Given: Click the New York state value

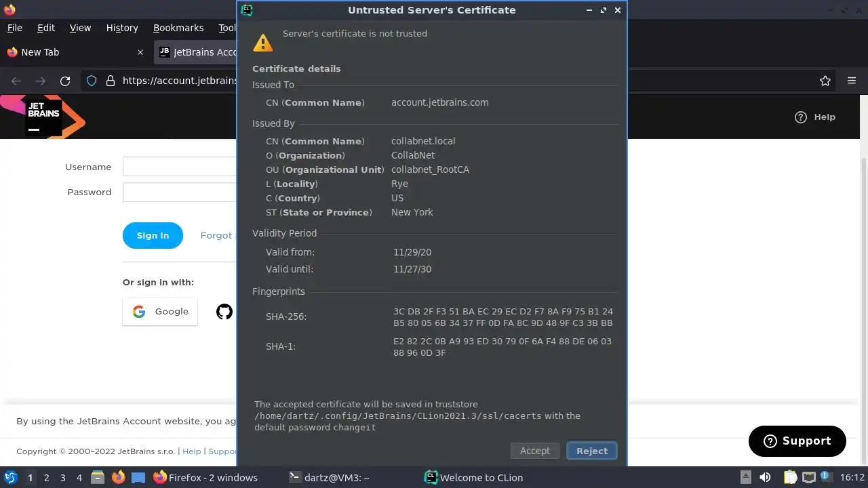Looking at the screenshot, I should [x=412, y=212].
